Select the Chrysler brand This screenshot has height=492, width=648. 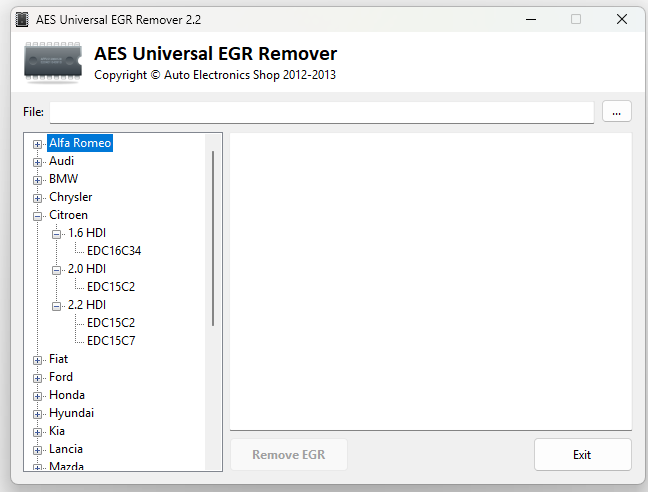(x=70, y=197)
